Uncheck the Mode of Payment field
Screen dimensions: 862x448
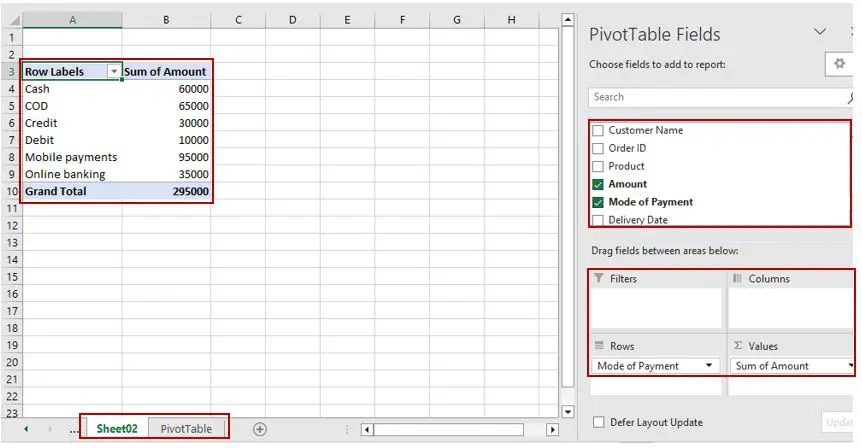point(598,202)
